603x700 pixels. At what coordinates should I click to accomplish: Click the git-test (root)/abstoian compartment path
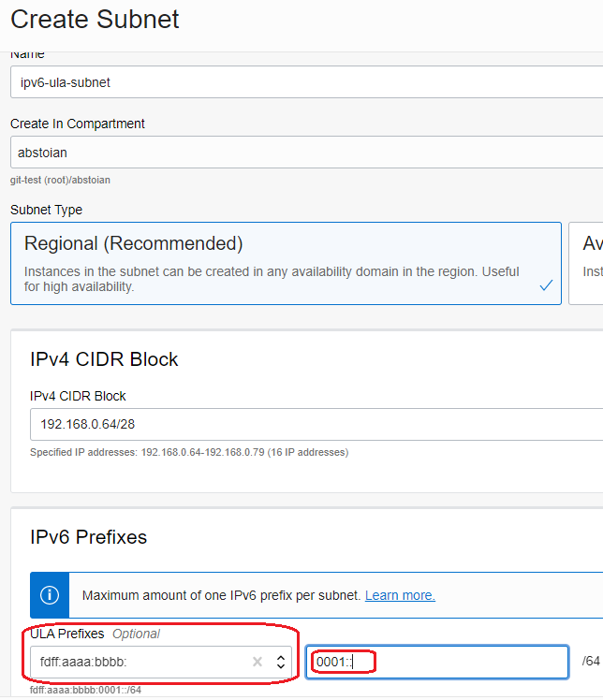click(60, 180)
